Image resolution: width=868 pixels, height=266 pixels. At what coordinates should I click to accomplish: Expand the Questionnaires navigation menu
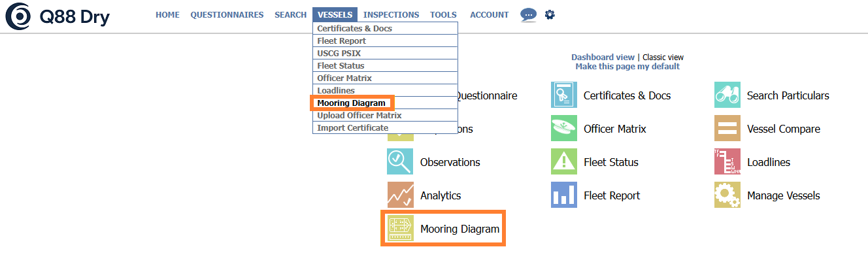[227, 15]
